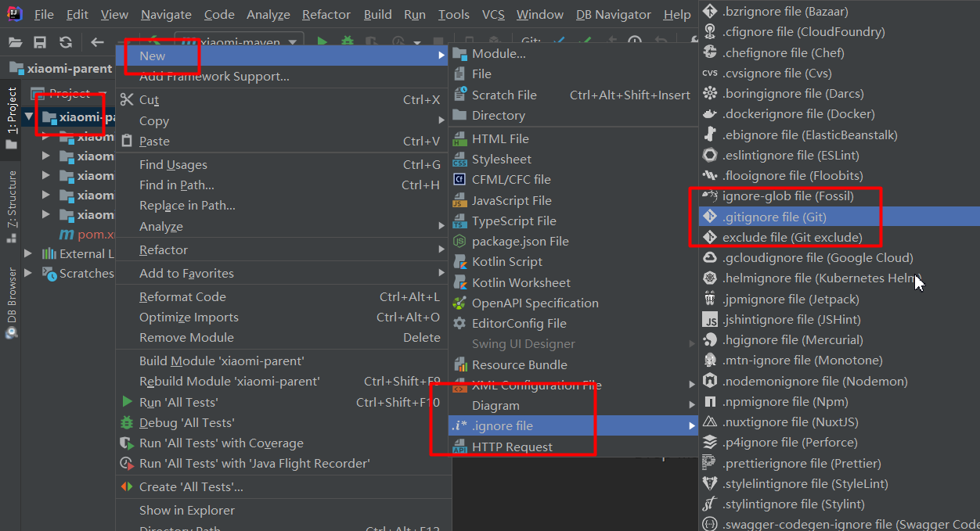Click the Scratch File icon

tap(459, 95)
